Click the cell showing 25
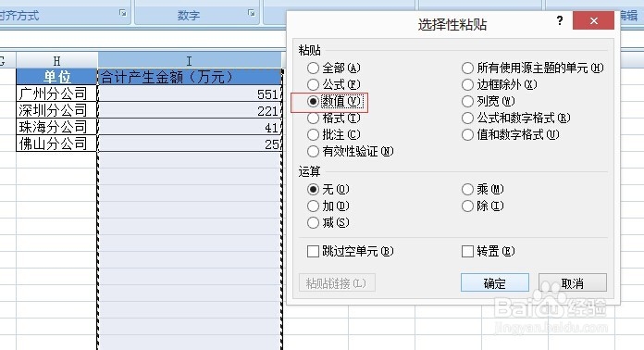Viewport: 644px width, 350px height. pyautogui.click(x=190, y=144)
